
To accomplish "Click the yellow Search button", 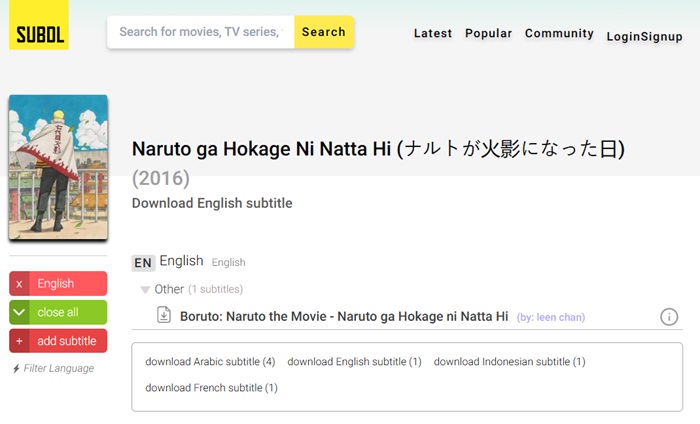I will coord(324,32).
